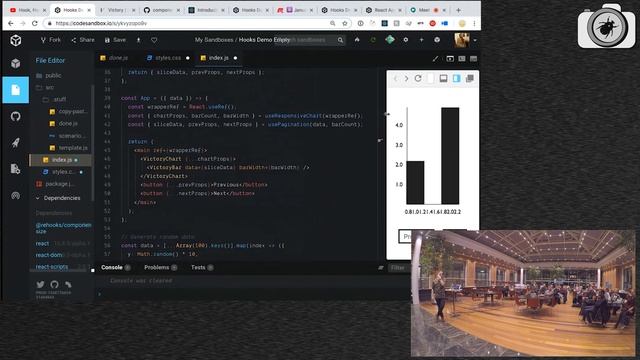Toggle the preview view icon above the editor
Image resolution: width=640 pixels, height=360 pixels.
click(450, 59)
